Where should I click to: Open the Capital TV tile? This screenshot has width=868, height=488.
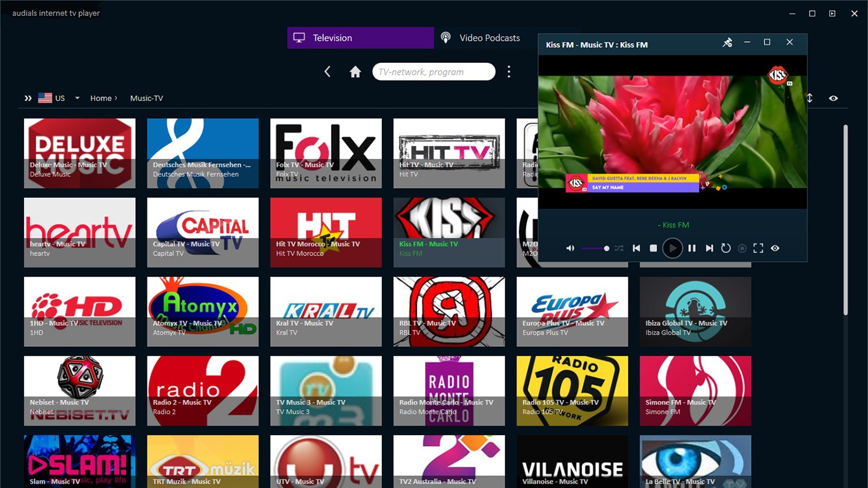click(203, 233)
